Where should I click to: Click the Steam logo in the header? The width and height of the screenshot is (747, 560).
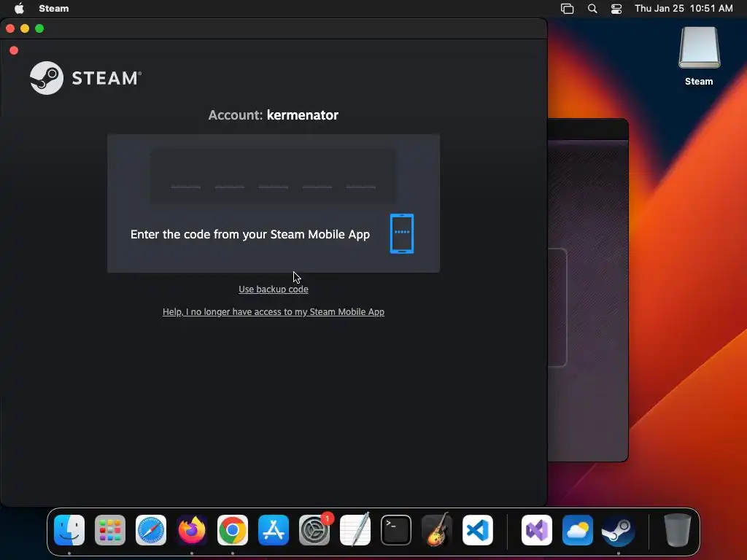pos(86,77)
